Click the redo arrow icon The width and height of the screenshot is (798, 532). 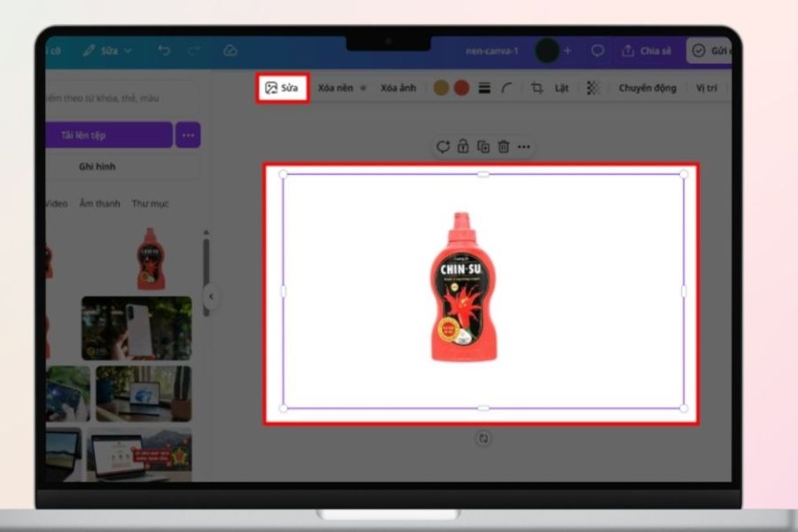click(x=195, y=51)
